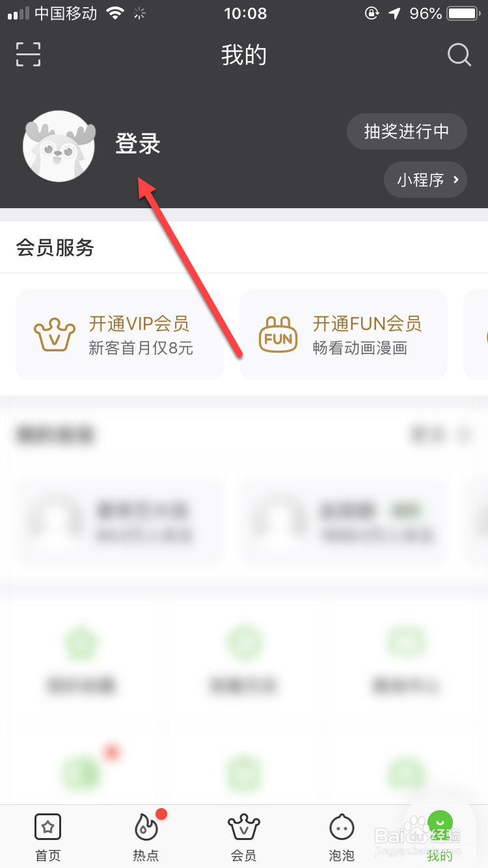Tap 登录 to log in
This screenshot has width=488, height=868.
(x=138, y=143)
